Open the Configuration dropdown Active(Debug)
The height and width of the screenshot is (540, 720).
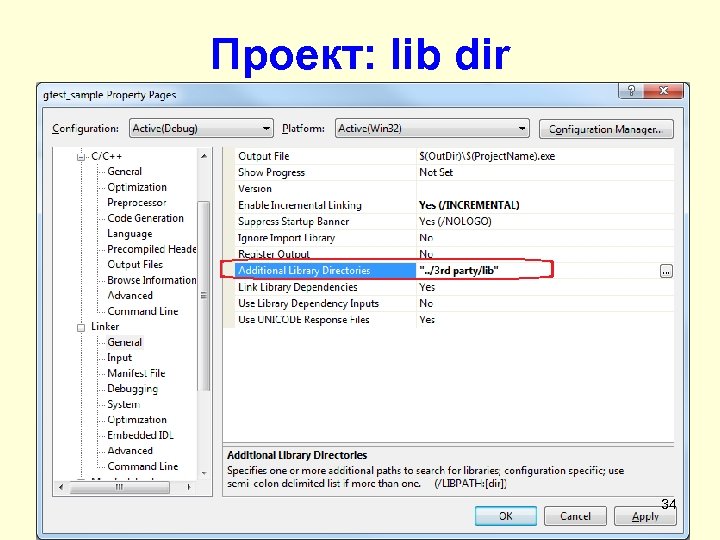point(201,129)
